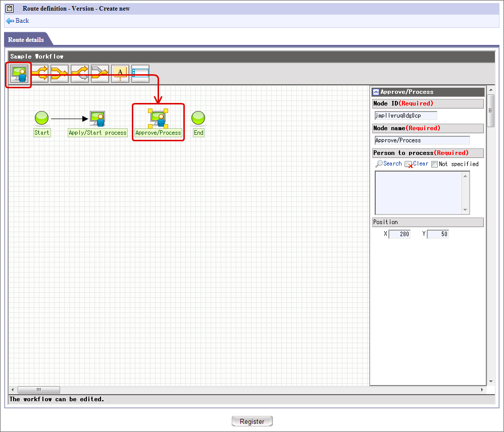Edit the X position value field
The width and height of the screenshot is (504, 432).
point(399,234)
